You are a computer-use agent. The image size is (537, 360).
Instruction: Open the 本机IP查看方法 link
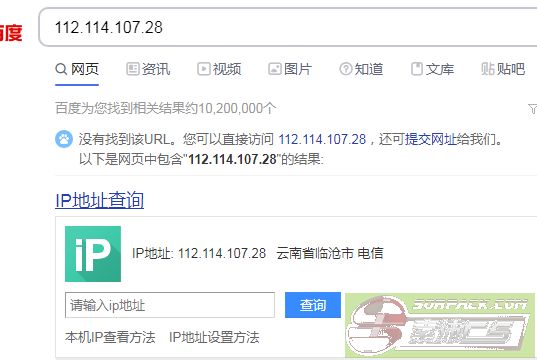tap(110, 337)
